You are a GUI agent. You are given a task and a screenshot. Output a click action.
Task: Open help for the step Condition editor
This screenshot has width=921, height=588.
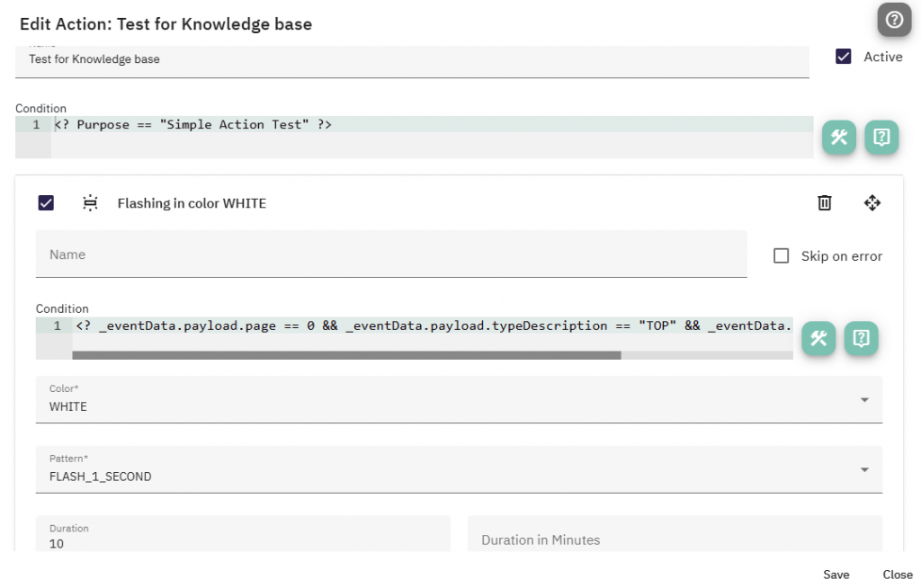coord(861,338)
